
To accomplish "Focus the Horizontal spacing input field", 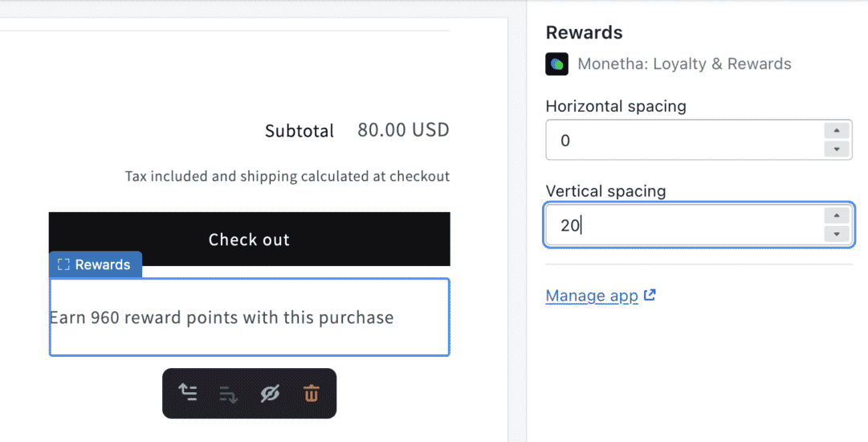I will (x=684, y=140).
